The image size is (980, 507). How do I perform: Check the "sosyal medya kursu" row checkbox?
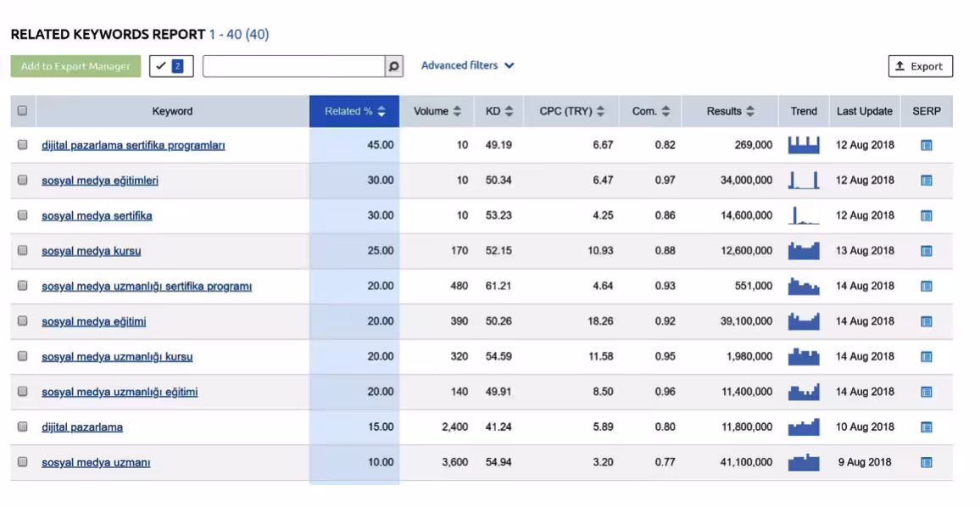point(25,250)
